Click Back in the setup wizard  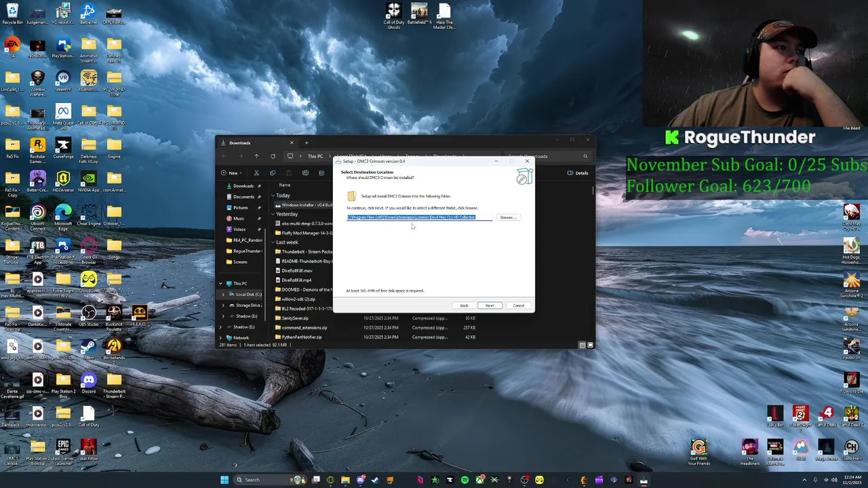point(464,306)
